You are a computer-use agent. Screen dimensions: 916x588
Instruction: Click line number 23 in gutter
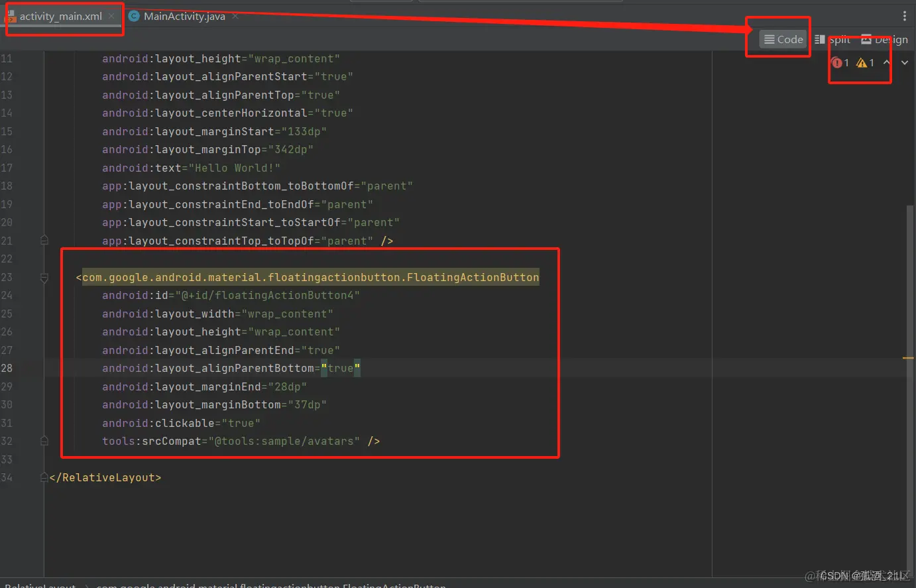point(7,278)
